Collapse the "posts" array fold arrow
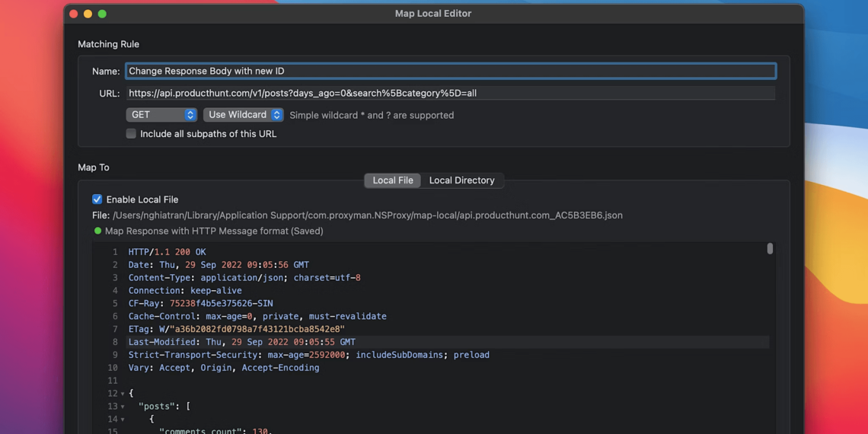Image resolution: width=868 pixels, height=434 pixels. click(x=123, y=407)
